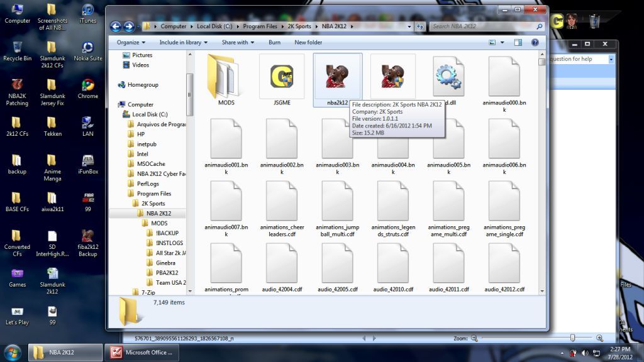Viewport: 644px width, 362px height.
Task: Open the fiba2k12 Backup desktop icon
Action: 87,243
